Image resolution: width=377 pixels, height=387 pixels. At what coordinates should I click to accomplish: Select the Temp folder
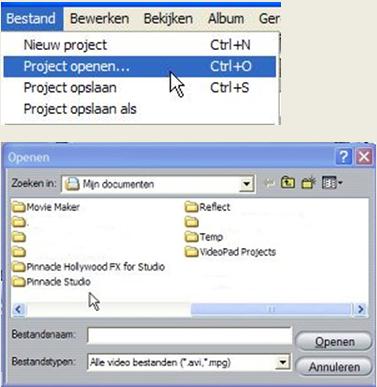click(204, 237)
